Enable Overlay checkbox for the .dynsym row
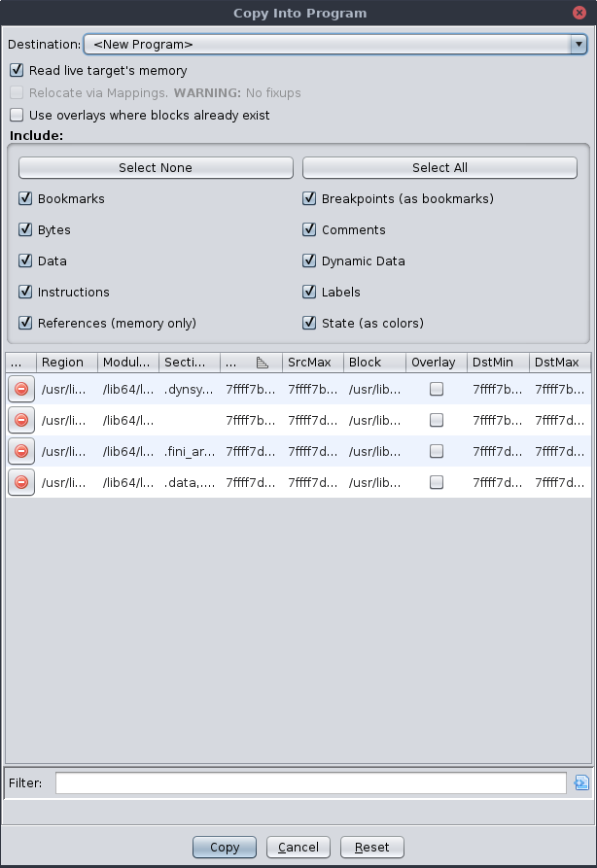597x868 pixels. point(437,390)
